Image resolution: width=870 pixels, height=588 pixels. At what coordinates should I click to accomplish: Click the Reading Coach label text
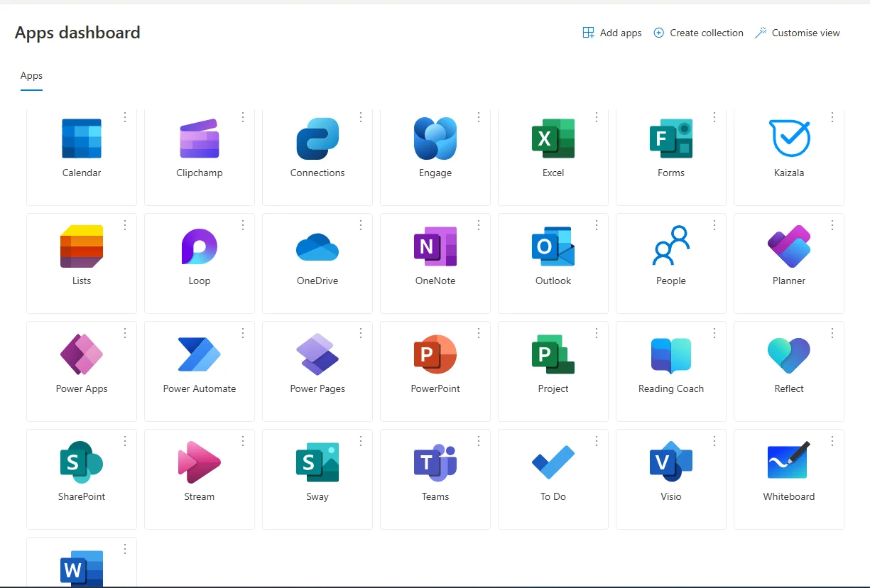pyautogui.click(x=671, y=388)
